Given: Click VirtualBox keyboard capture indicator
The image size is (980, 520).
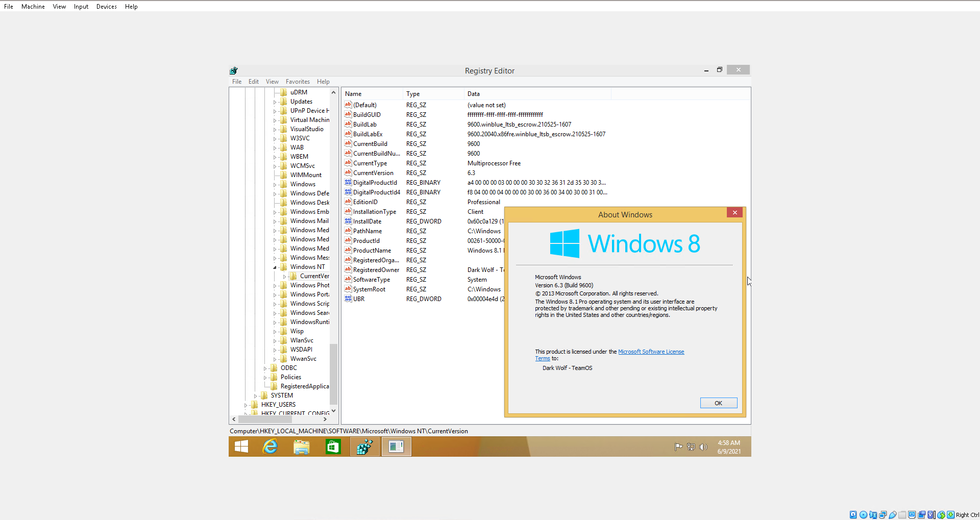Looking at the screenshot, I should [x=951, y=515].
